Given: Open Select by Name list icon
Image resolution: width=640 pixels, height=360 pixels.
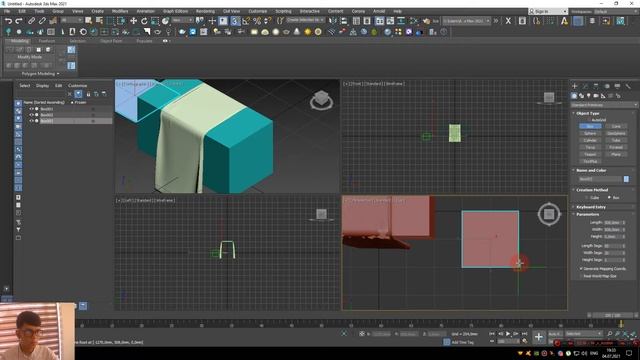Looking at the screenshot, I should 99,21.
